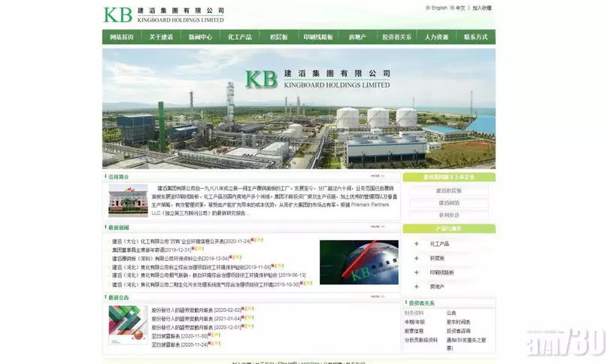The image size is (607, 364).
Task: Open the 化工产品 navigation item in the green bar
Action: tap(240, 37)
